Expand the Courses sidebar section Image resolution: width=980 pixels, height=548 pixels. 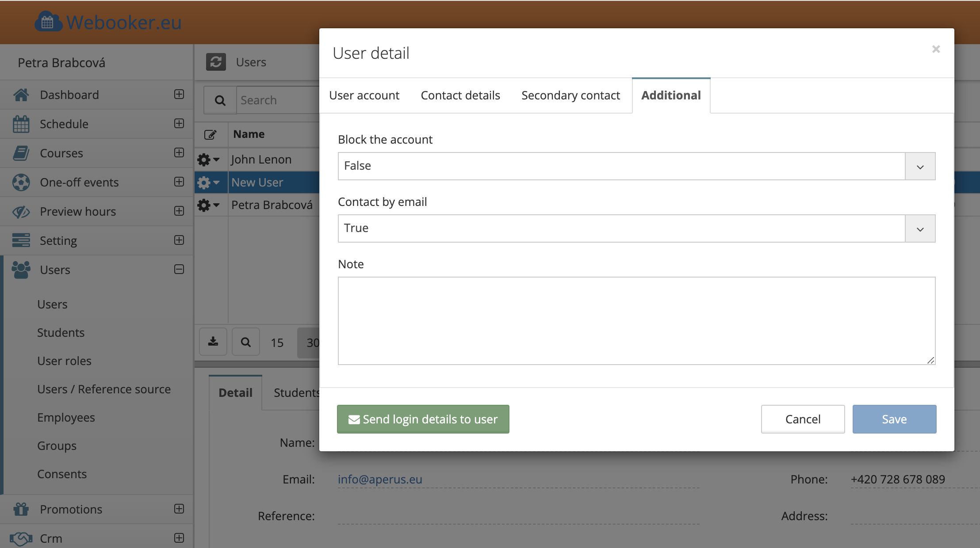click(x=179, y=152)
